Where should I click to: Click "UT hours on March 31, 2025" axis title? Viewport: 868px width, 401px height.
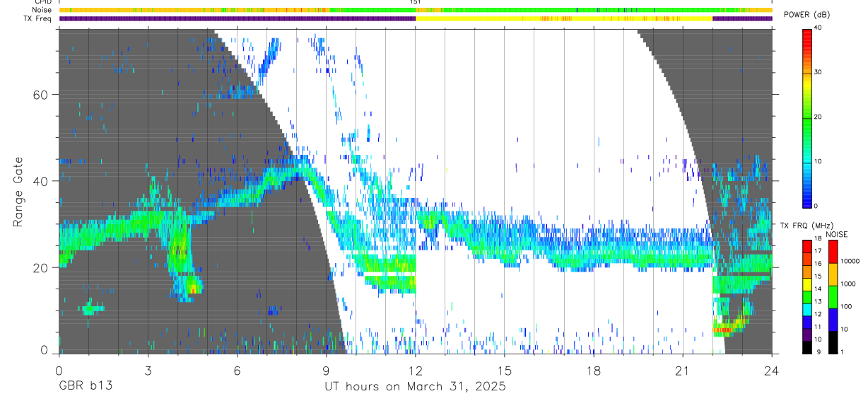pyautogui.click(x=416, y=387)
